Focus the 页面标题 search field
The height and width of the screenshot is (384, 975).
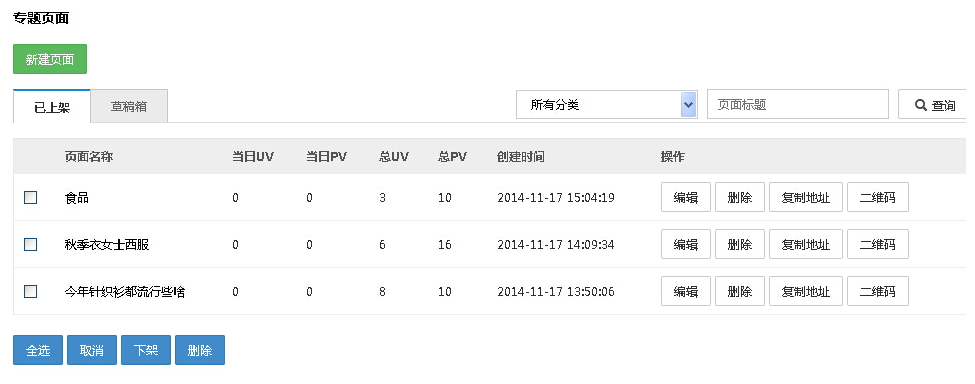(x=798, y=104)
